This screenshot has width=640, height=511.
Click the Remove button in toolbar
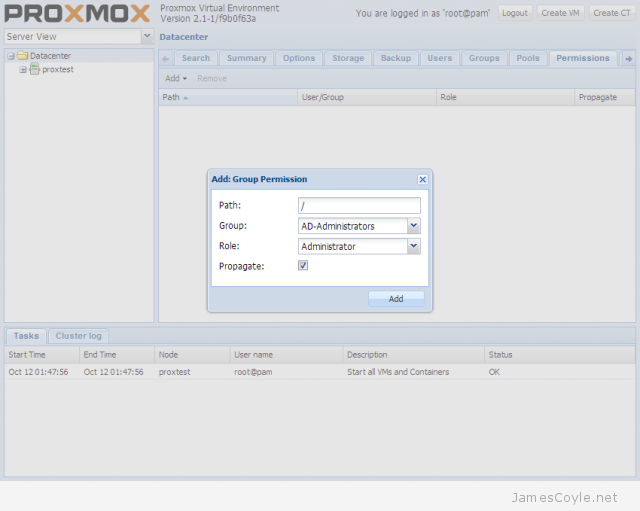(212, 78)
